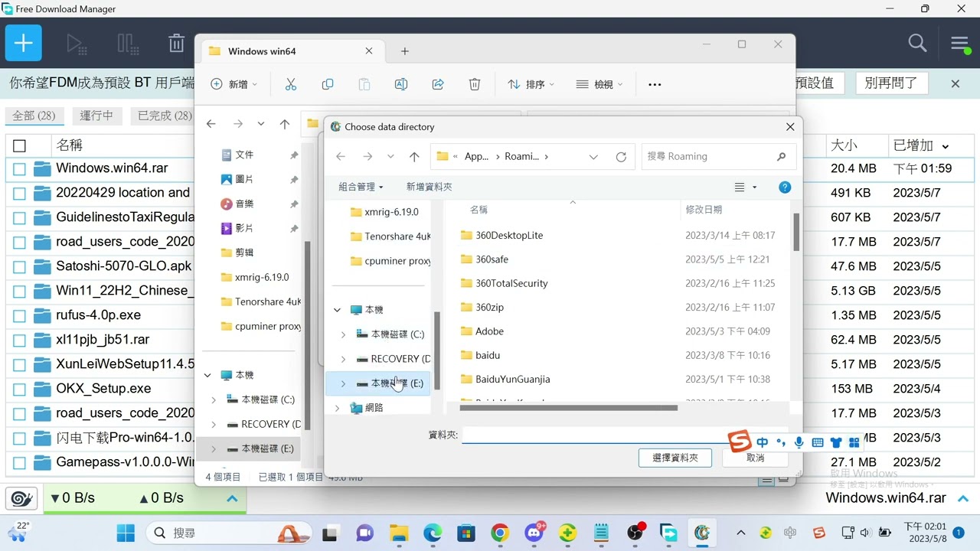Check the 20220429 location download checkbox
The height and width of the screenshot is (551, 980).
click(x=19, y=194)
